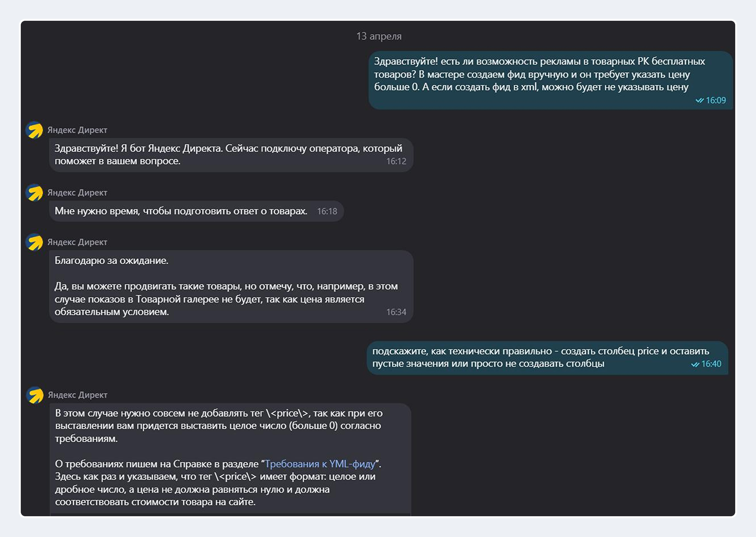The width and height of the screenshot is (756, 537).
Task: Select "Мне нужно время" message bubble
Action: [x=196, y=211]
